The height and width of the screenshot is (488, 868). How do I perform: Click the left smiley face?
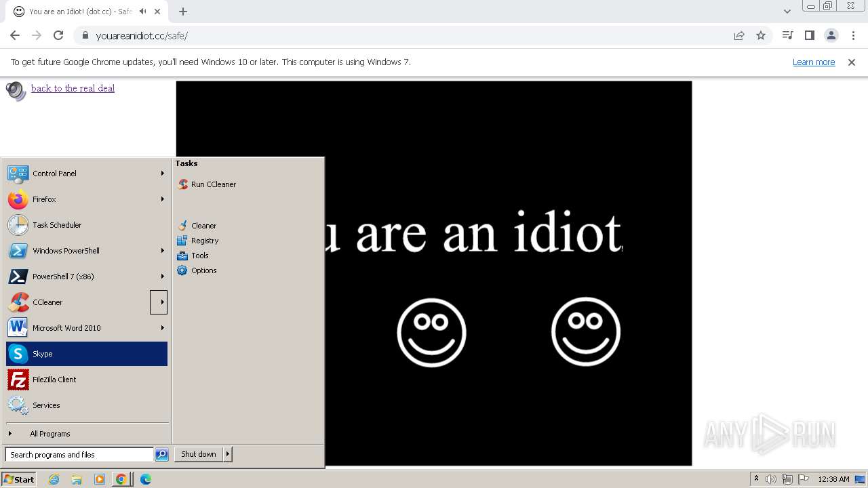coord(431,332)
